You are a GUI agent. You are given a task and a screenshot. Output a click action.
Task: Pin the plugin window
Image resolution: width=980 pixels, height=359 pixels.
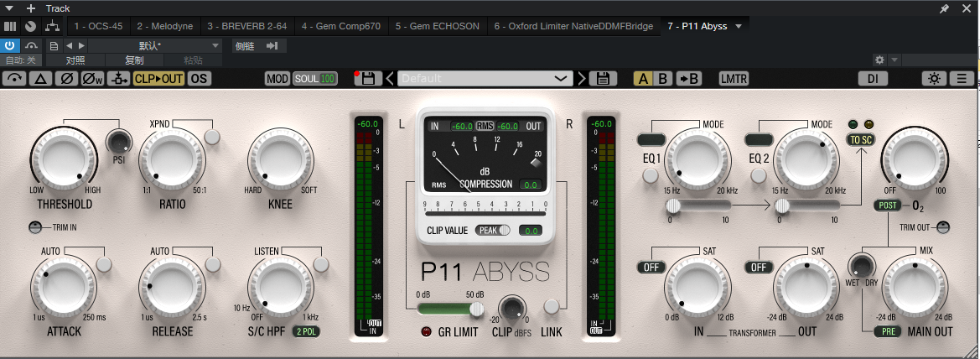pos(945,8)
